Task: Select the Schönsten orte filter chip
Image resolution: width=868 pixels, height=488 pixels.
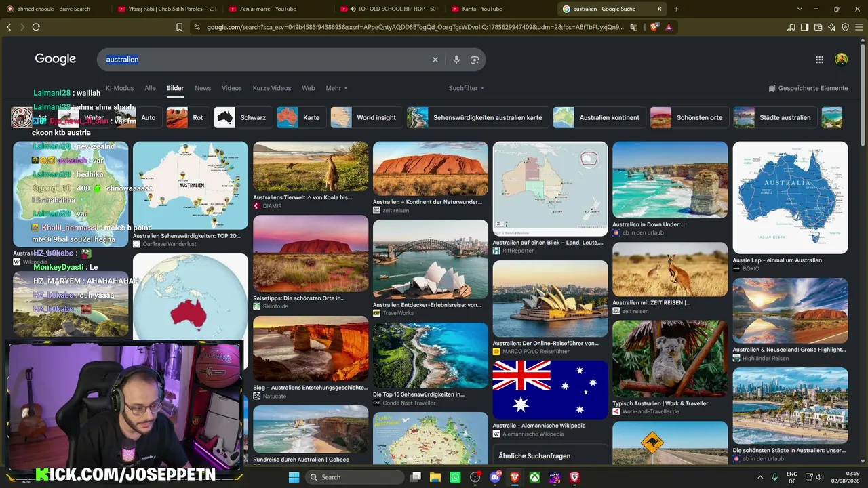Action: tap(689, 117)
